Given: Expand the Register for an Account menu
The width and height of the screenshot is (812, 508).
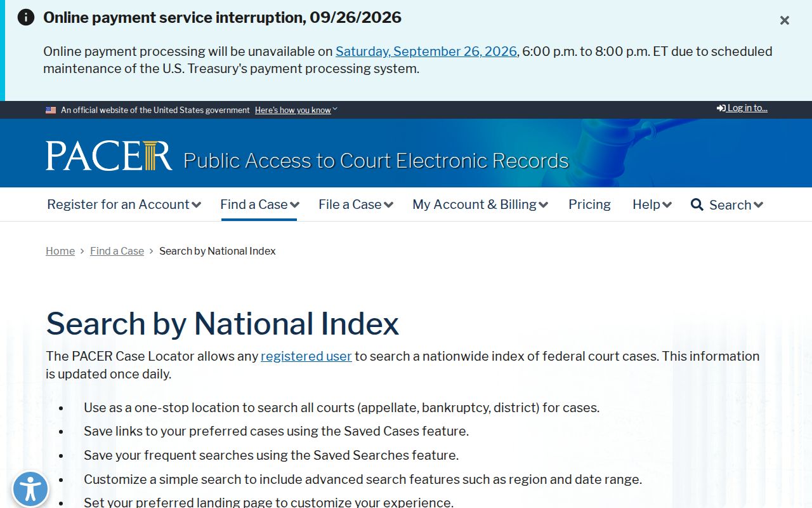Looking at the screenshot, I should point(124,204).
